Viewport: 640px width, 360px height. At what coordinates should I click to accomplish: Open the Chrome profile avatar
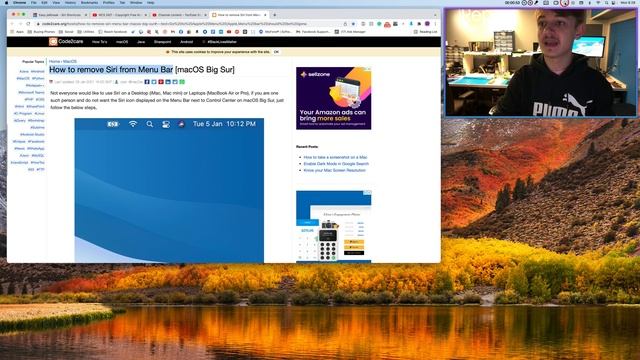427,24
